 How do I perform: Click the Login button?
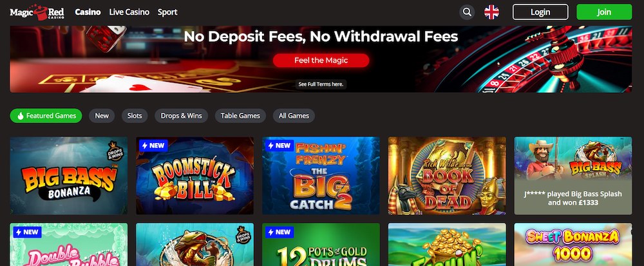[x=540, y=12]
